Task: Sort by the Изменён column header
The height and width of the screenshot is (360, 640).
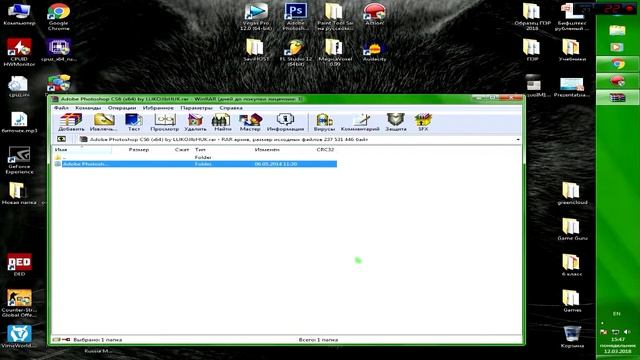Action: (x=267, y=150)
